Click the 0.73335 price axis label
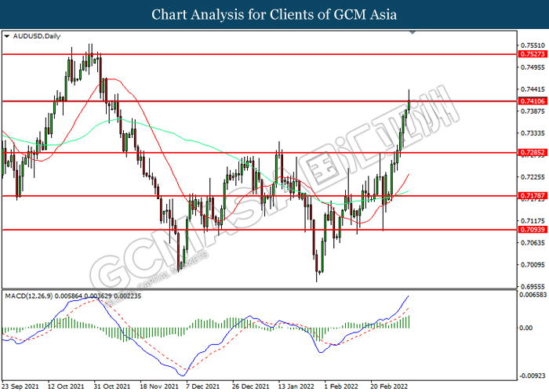The image size is (549, 392). [533, 133]
